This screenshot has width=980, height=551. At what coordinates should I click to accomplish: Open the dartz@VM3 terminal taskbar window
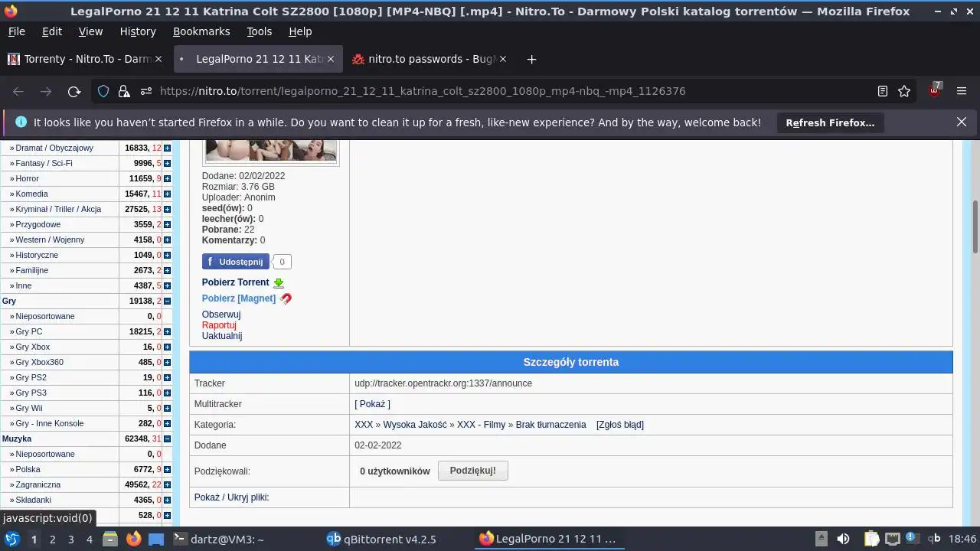[219, 539]
